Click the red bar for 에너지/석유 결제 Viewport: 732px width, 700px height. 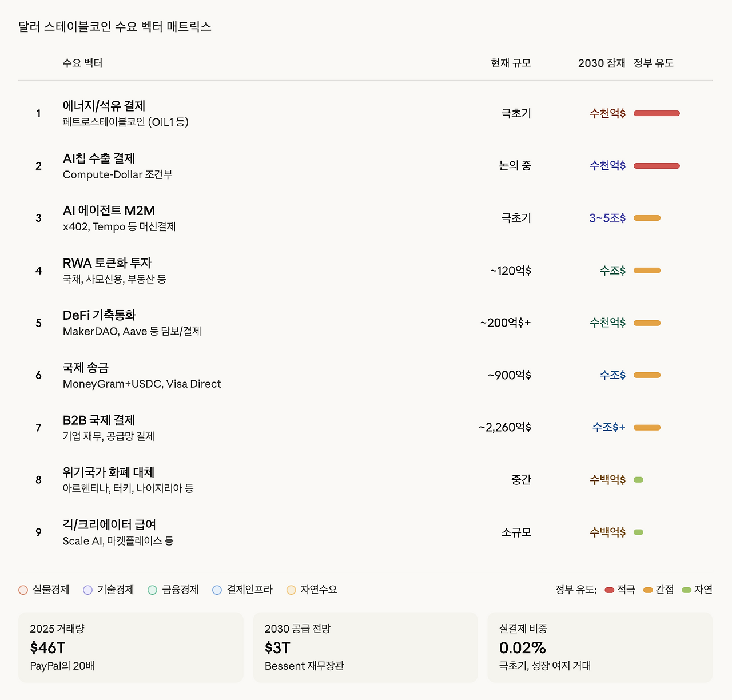(x=657, y=113)
